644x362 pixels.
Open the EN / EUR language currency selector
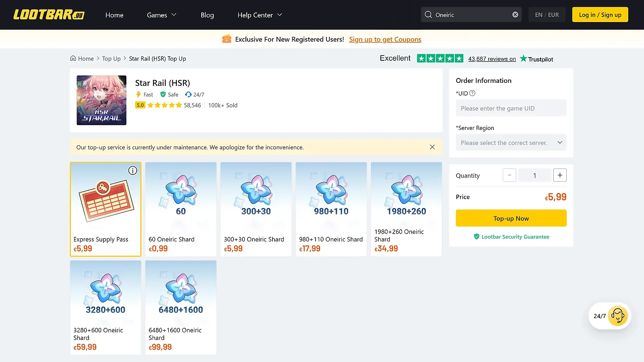coord(547,14)
